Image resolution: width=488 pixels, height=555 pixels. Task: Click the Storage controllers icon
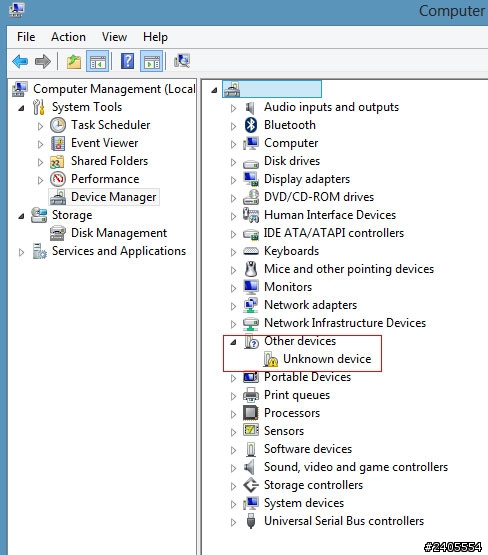[251, 485]
